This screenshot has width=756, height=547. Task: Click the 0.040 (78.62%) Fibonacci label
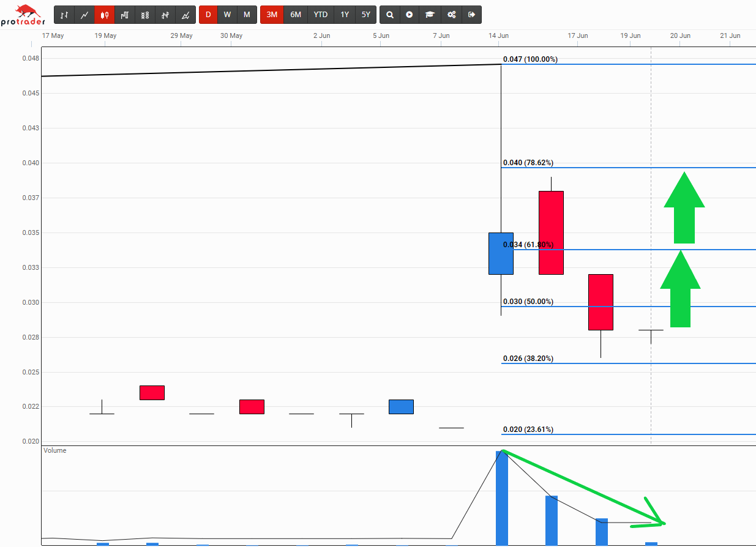pos(528,163)
